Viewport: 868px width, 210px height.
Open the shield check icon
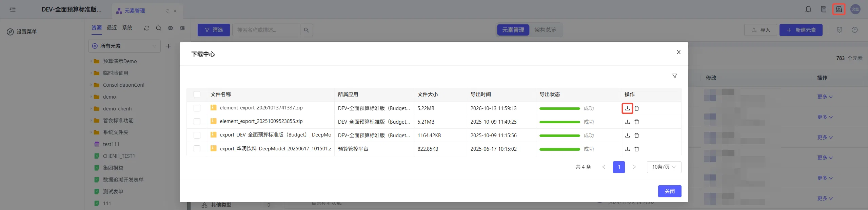point(840,30)
